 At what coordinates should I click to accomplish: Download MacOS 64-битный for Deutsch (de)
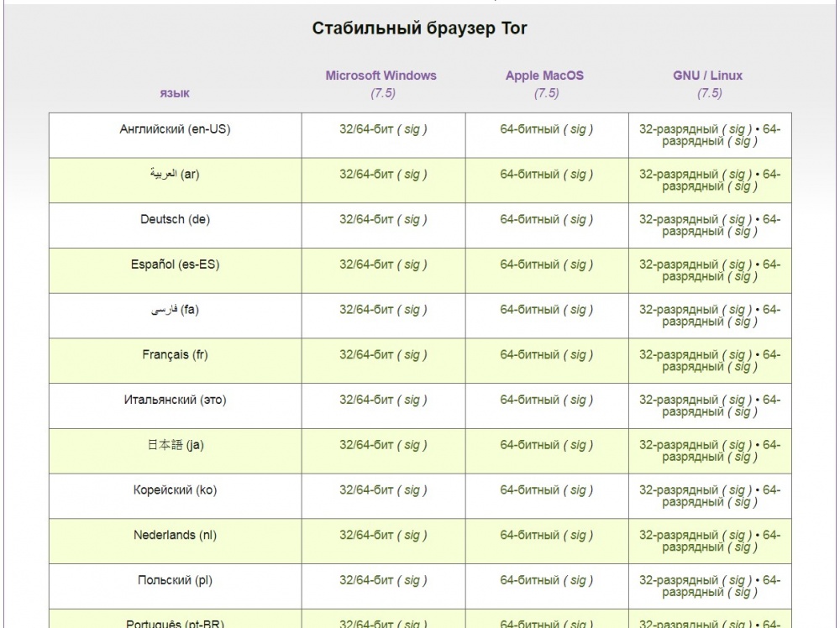pos(529,220)
